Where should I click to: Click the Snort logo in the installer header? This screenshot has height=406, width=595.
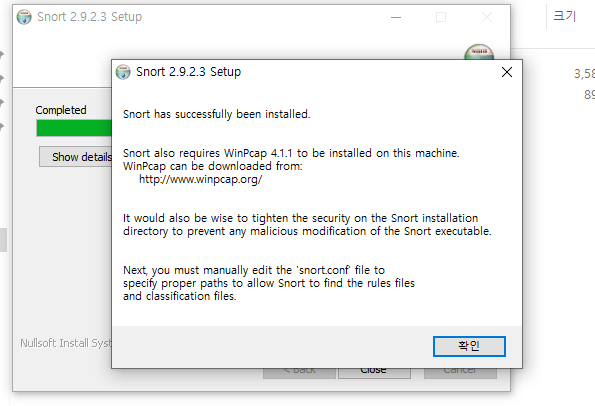pyautogui.click(x=479, y=52)
